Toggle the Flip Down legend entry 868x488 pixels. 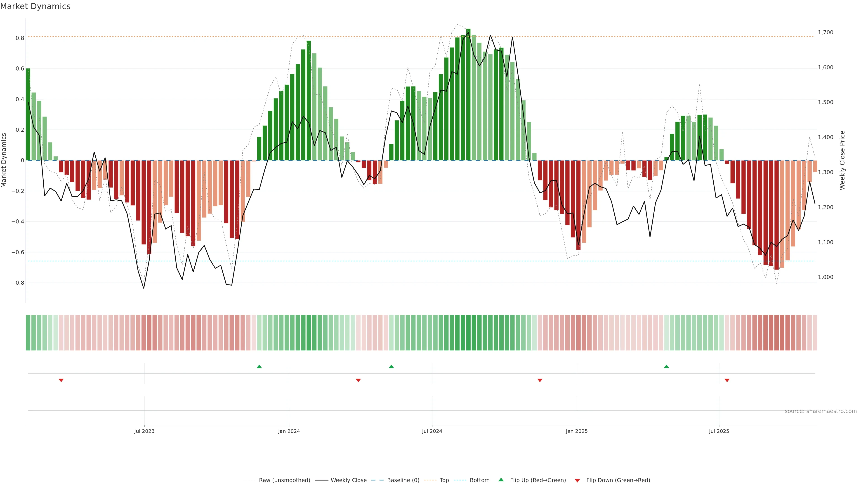tap(618, 480)
